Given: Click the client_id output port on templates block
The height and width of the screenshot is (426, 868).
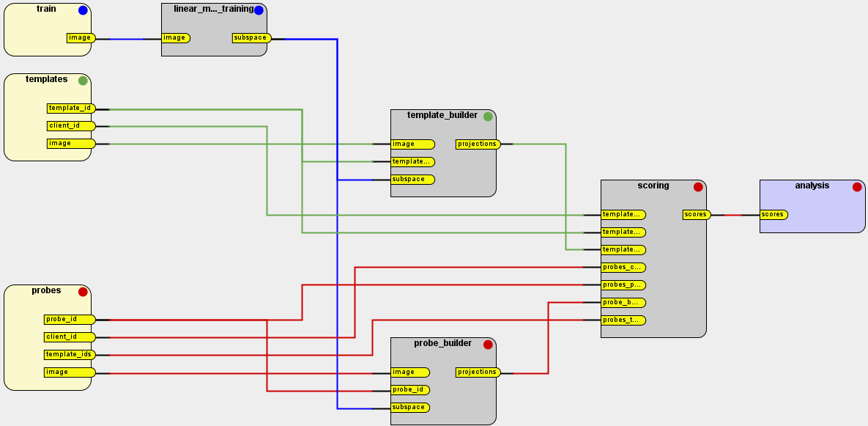Looking at the screenshot, I should tap(70, 125).
